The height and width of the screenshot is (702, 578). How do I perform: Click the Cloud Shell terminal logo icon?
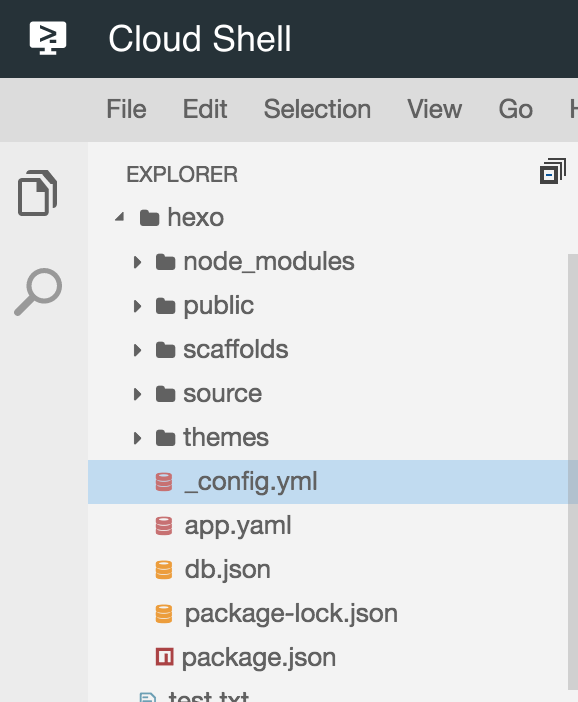click(48, 38)
